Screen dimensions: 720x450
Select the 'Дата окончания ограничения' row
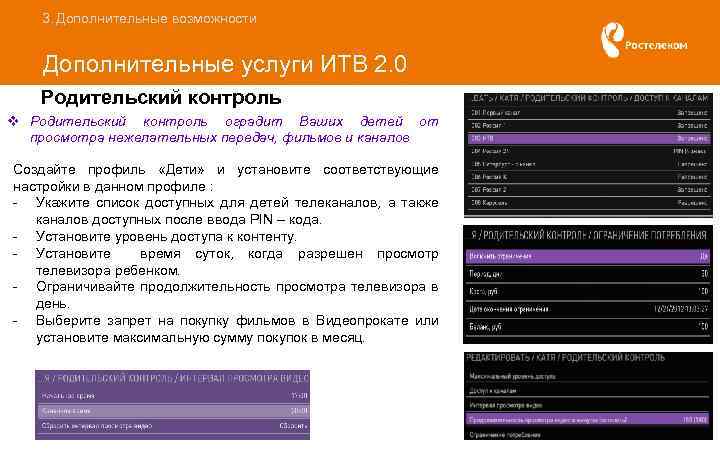[588, 309]
